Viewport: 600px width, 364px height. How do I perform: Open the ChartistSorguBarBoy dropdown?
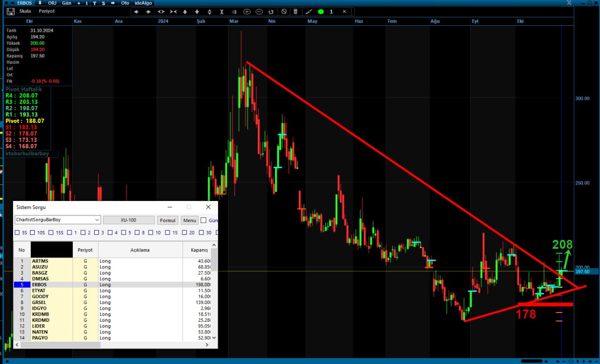click(x=97, y=220)
